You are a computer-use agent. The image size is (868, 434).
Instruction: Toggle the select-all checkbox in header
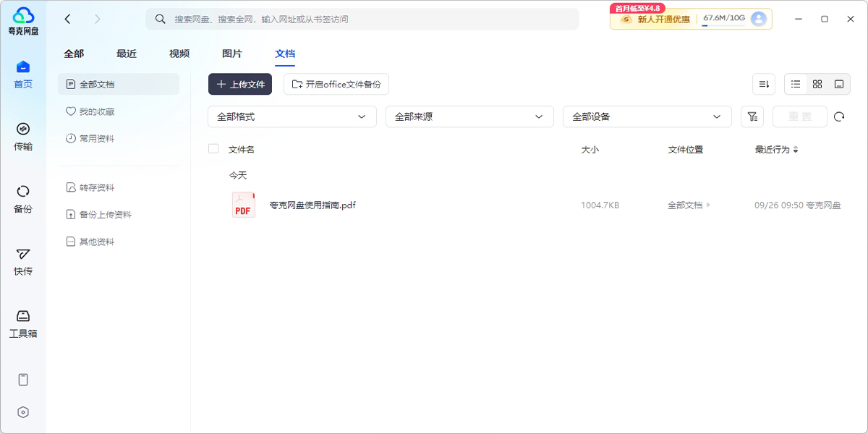coord(213,149)
